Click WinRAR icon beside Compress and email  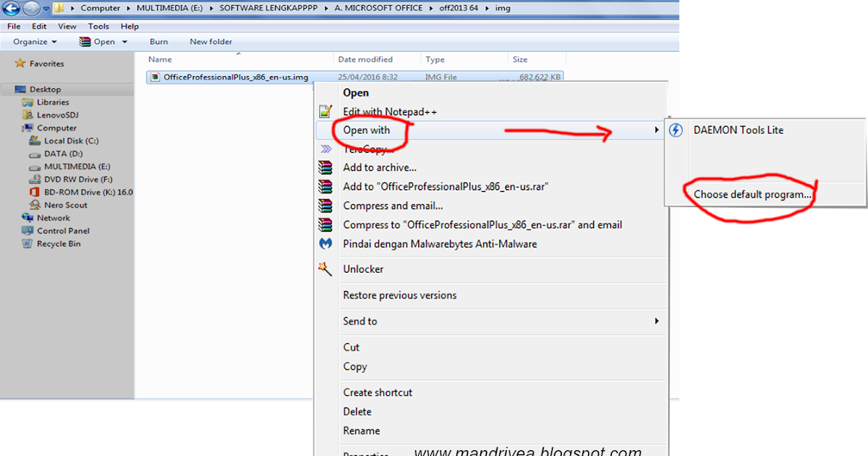[325, 206]
